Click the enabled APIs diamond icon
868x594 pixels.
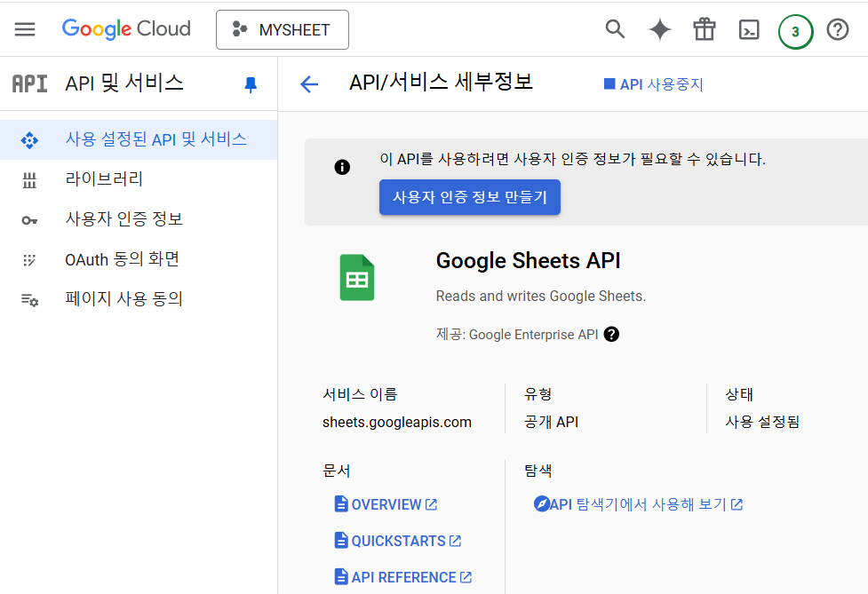(29, 140)
